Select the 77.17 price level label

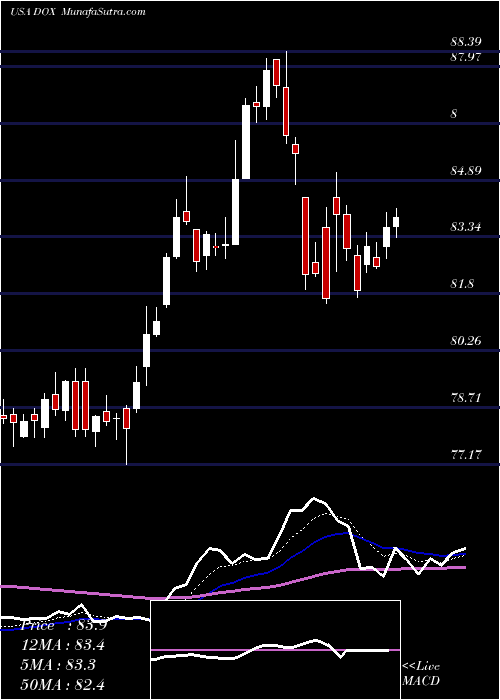466,455
